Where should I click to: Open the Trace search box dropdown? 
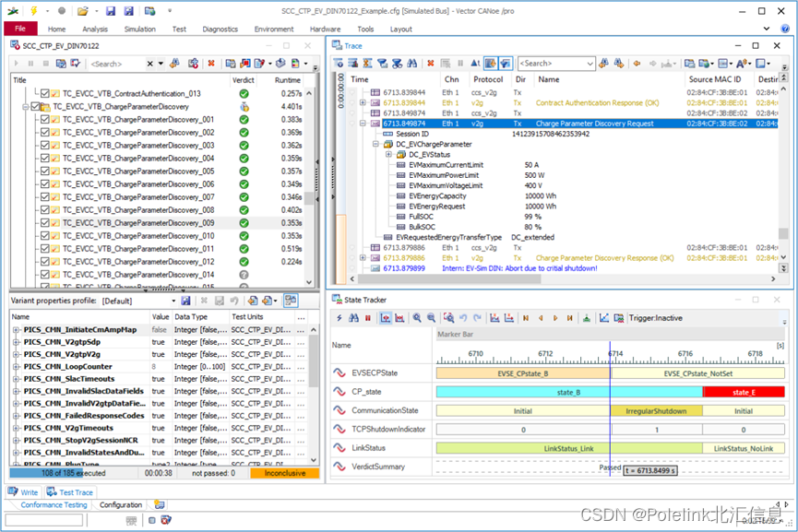click(x=589, y=64)
